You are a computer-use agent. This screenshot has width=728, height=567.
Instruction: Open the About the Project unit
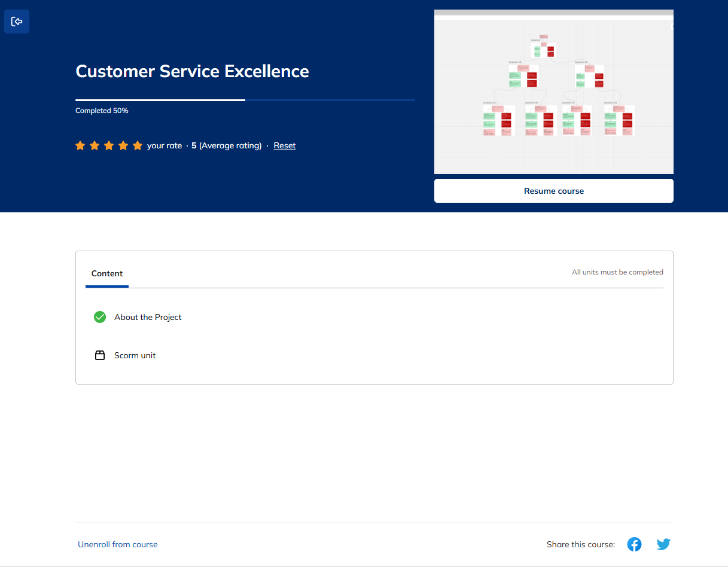tap(148, 317)
